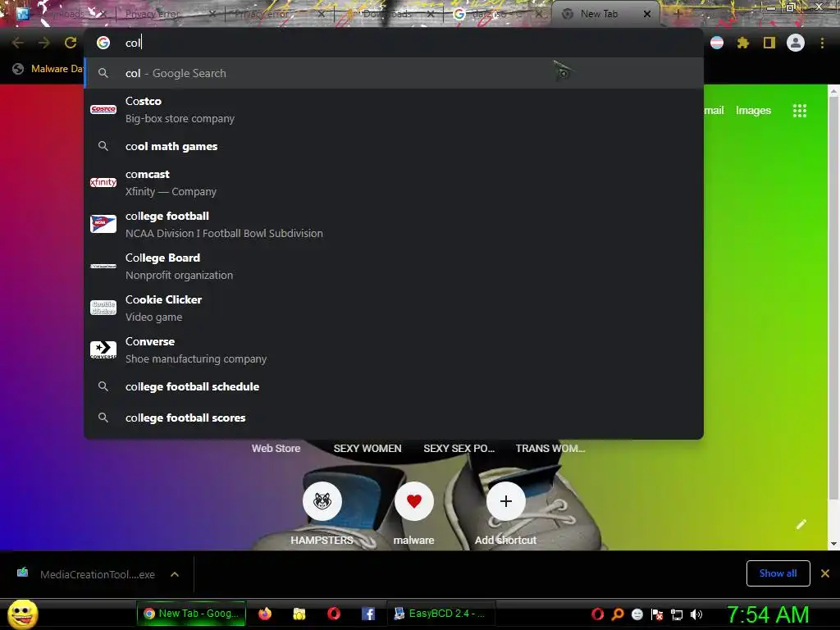Select the comcast Xfinity suggestion
Screen dimensions: 840x630
pyautogui.click(x=394, y=183)
